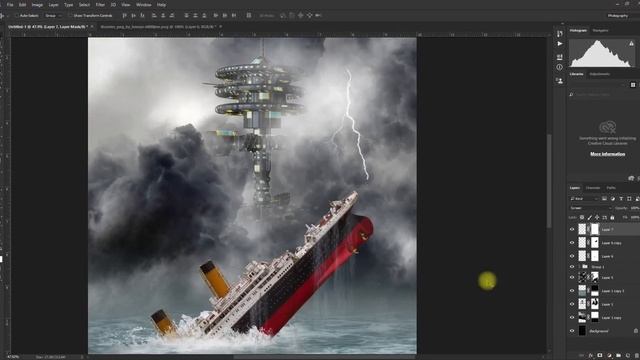
Task: Align horizontal centers in options bar
Action: click(x=163, y=16)
